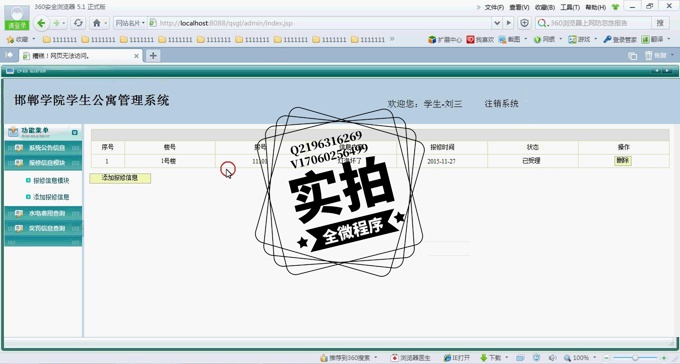Delete the repair record with 删除 button
The width and height of the screenshot is (680, 364).
point(623,161)
